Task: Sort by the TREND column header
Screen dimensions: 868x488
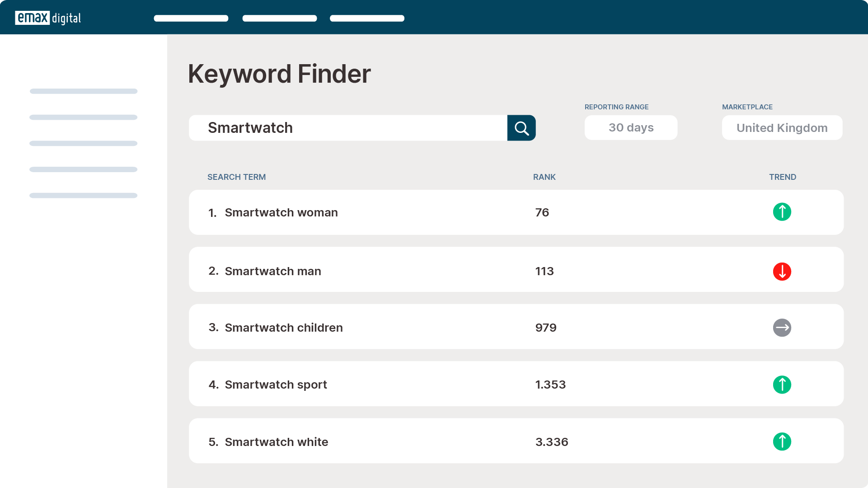Action: [782, 177]
